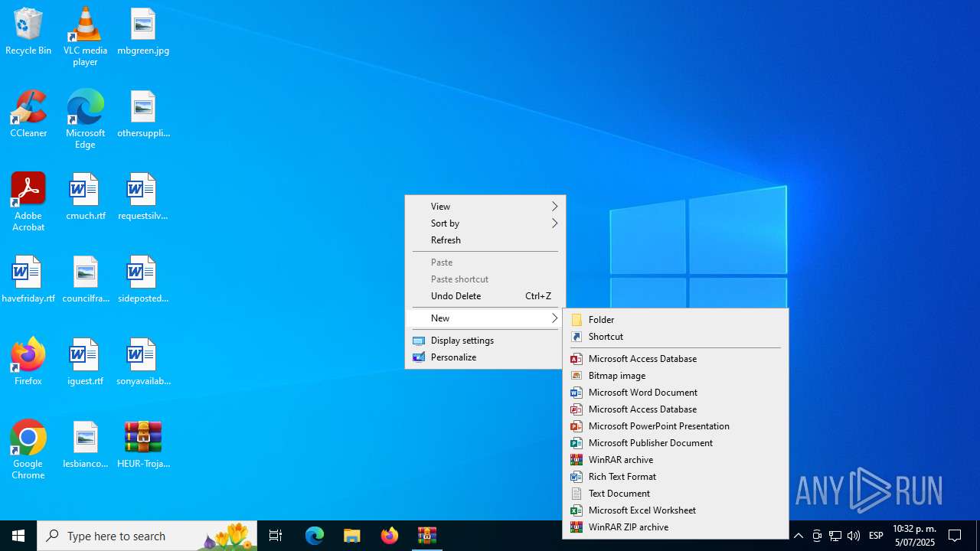
Task: Expand the New submenu entry
Action: (x=485, y=318)
